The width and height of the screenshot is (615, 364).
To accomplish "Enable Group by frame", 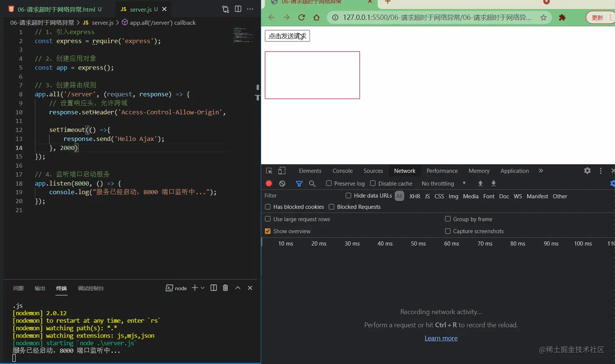I will tap(448, 219).
